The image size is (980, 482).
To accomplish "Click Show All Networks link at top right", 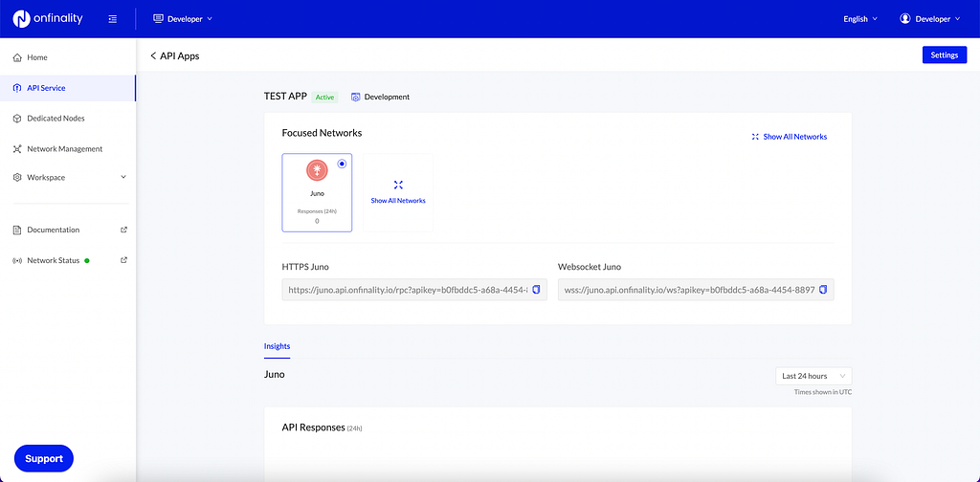I will coord(795,137).
